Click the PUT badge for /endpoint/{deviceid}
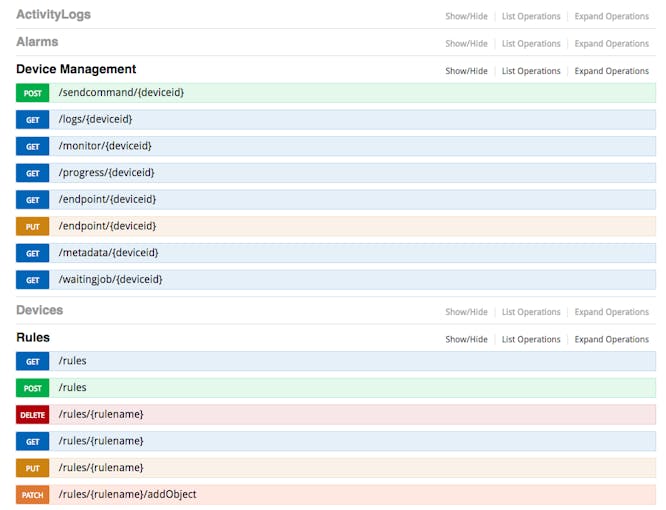The width and height of the screenshot is (666, 510). coord(33,226)
